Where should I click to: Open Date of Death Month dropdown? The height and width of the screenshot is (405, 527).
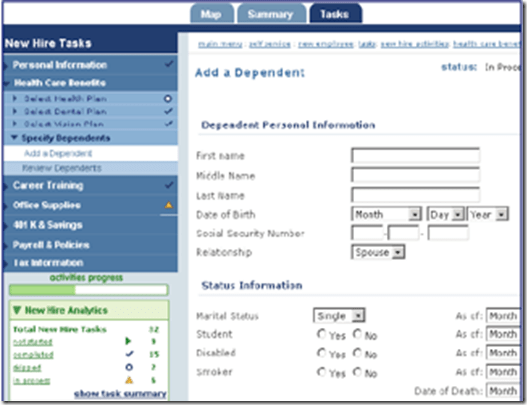coord(503,391)
